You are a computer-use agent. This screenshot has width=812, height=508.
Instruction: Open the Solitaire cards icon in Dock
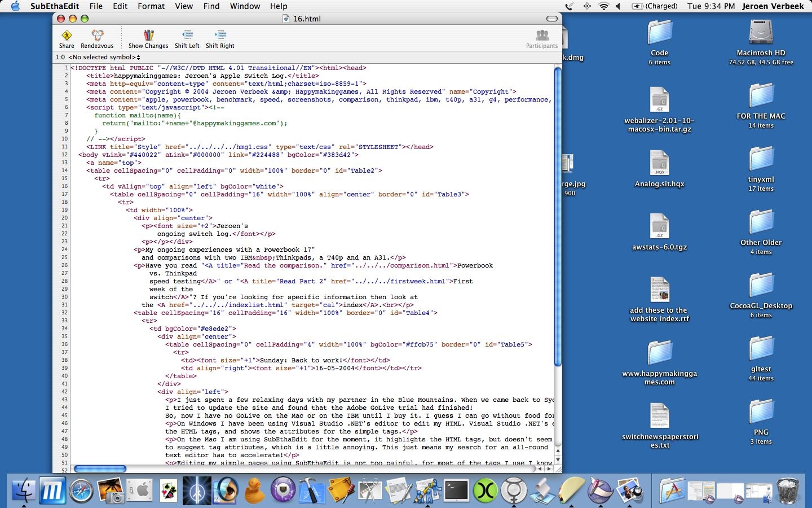tap(168, 490)
